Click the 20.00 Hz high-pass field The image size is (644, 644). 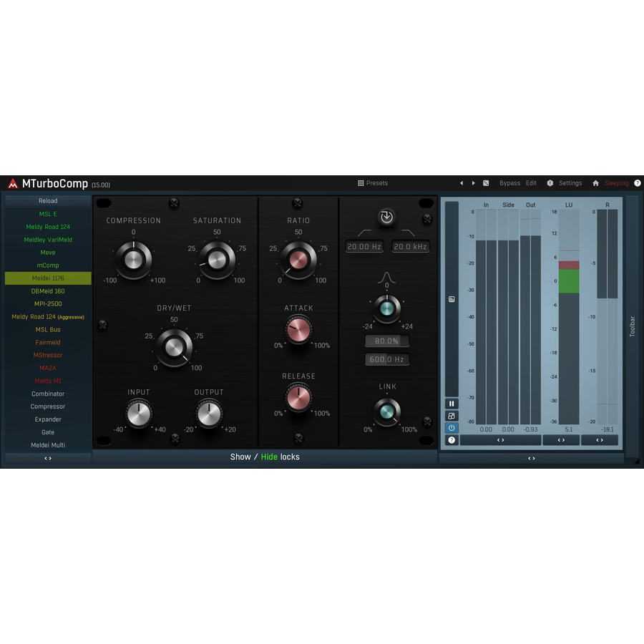(364, 246)
